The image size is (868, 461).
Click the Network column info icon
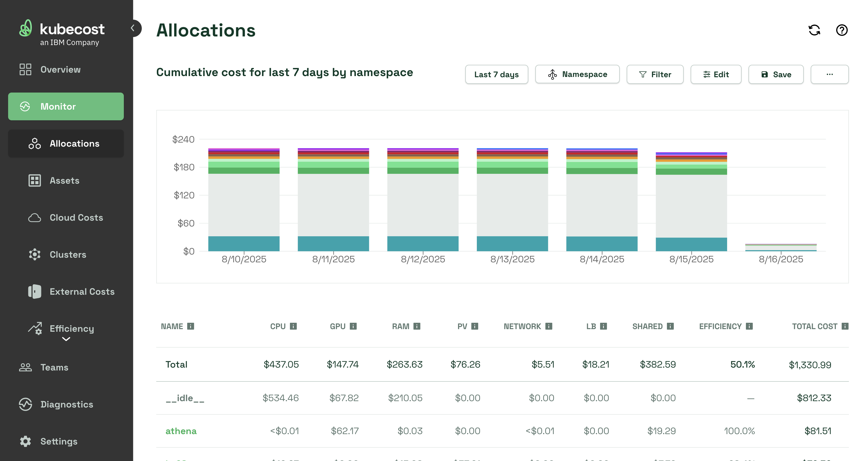pyautogui.click(x=549, y=326)
